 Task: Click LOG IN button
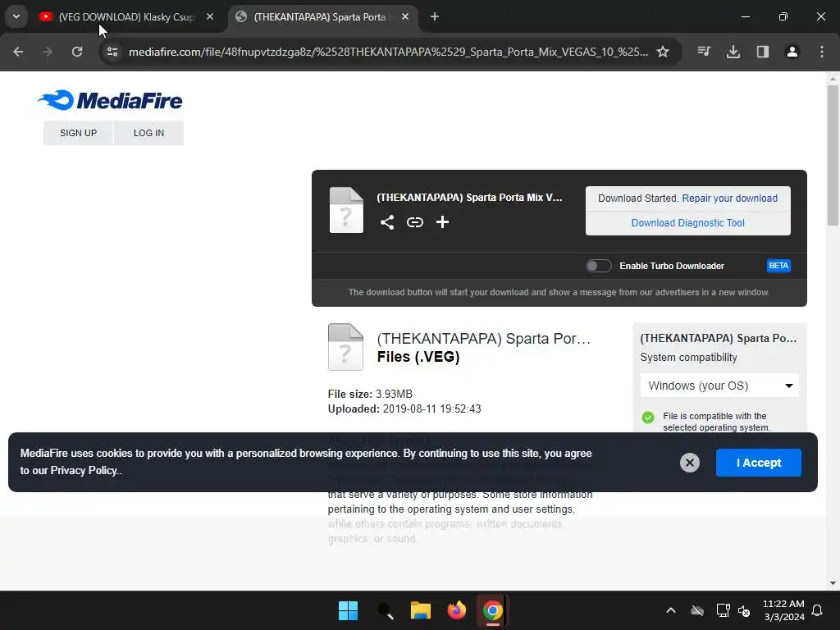149,133
